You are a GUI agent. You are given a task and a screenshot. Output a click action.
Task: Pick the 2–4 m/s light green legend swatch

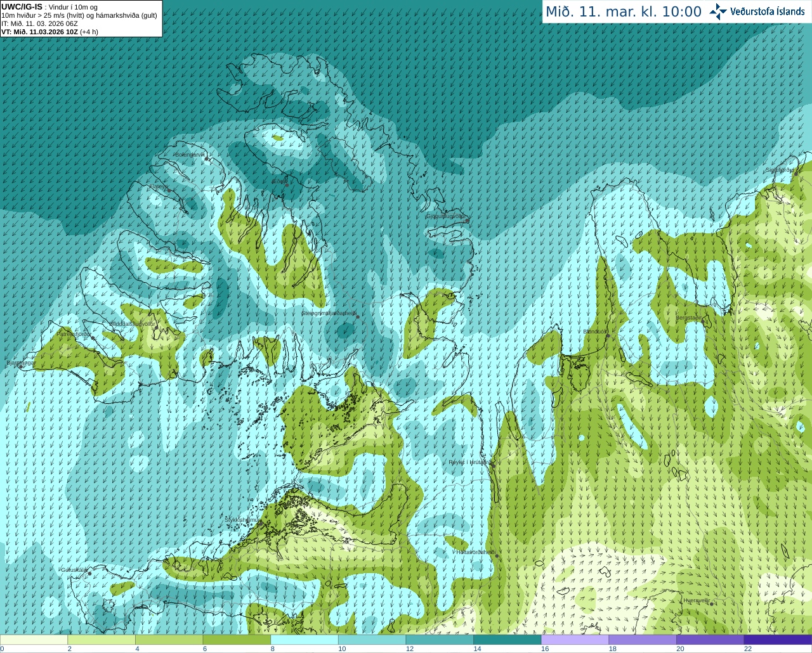(101, 640)
